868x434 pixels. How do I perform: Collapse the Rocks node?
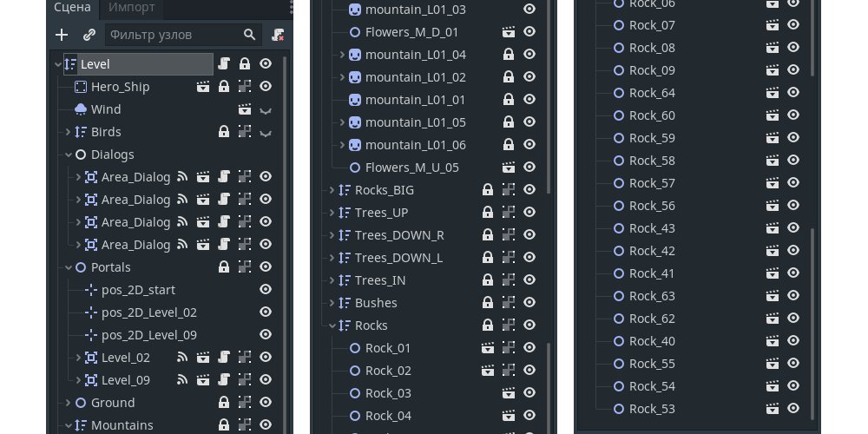click(332, 325)
